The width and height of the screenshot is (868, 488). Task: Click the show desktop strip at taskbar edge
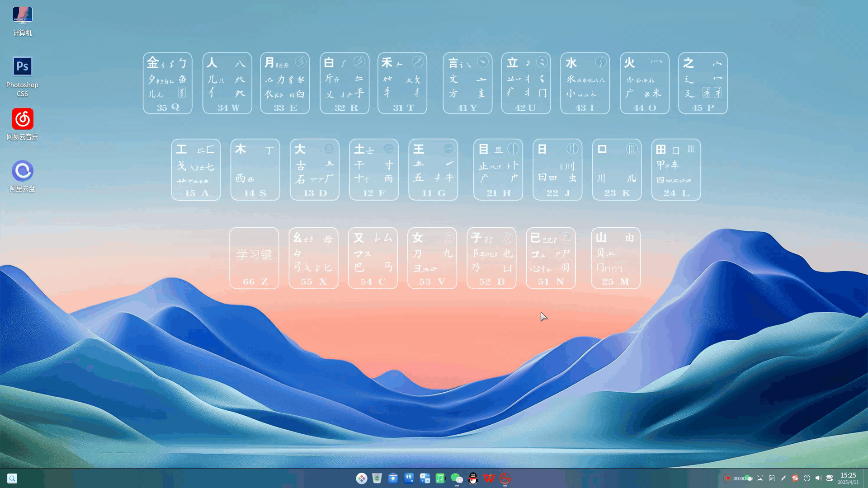point(865,479)
